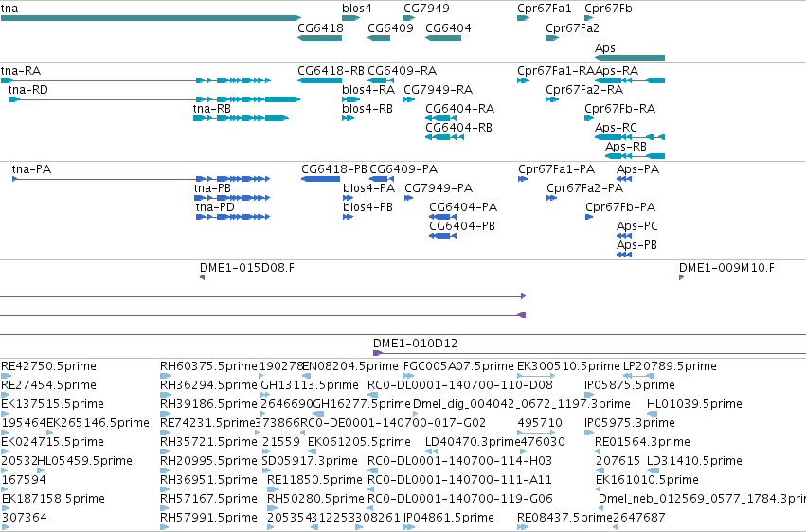Click the EK161010.5prime EST label
The image size is (806, 532).
(647, 480)
